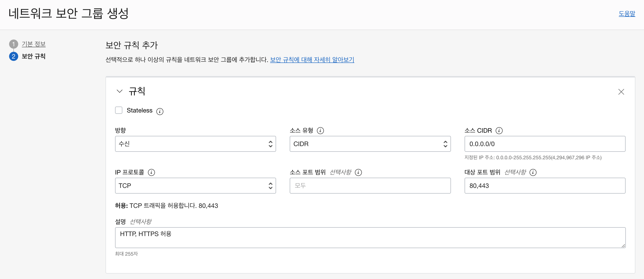
Task: Collapse the 규칙 section chevron
Action: (x=120, y=91)
